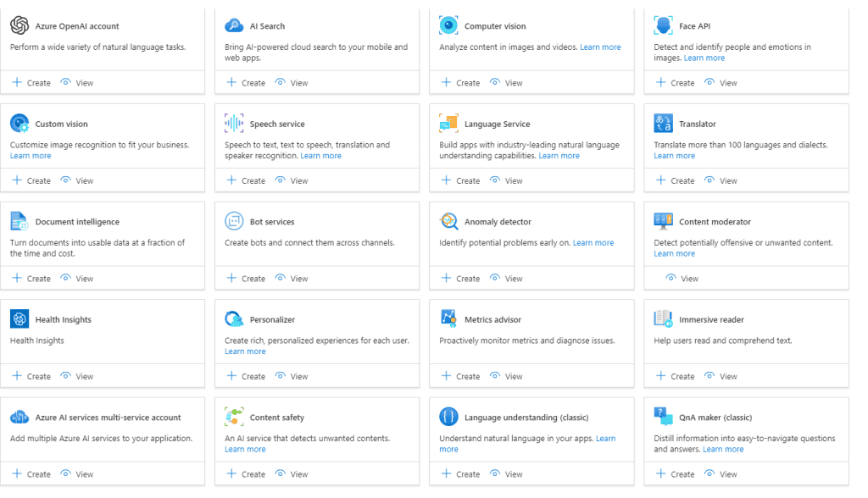This screenshot has height=498, width=868.
Task: Open Learn more link for Computer vision
Action: [x=600, y=47]
